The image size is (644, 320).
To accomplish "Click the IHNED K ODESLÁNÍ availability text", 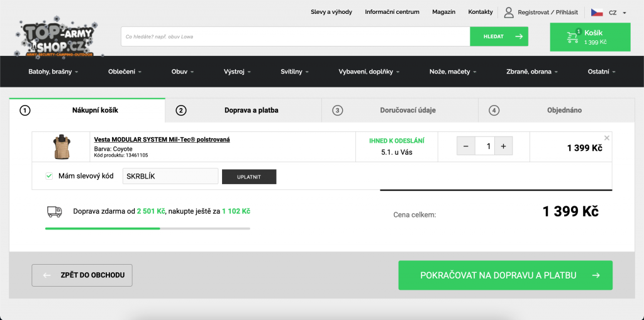I will [397, 141].
